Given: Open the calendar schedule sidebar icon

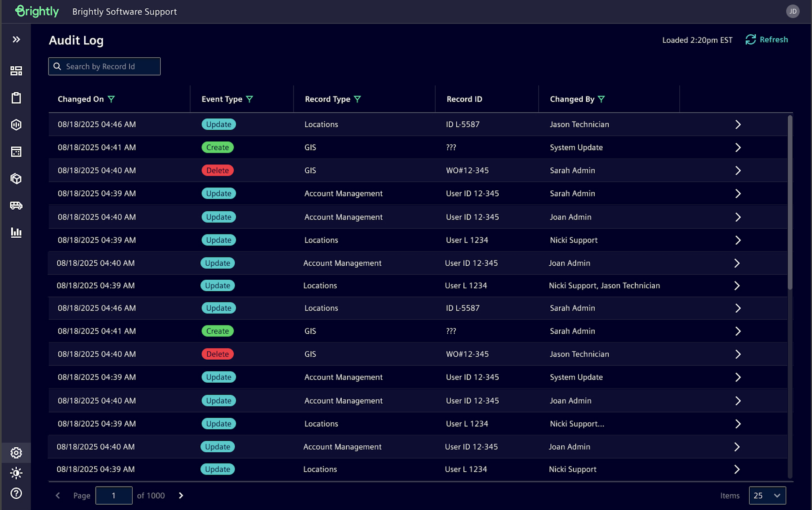Looking at the screenshot, I should (x=16, y=152).
